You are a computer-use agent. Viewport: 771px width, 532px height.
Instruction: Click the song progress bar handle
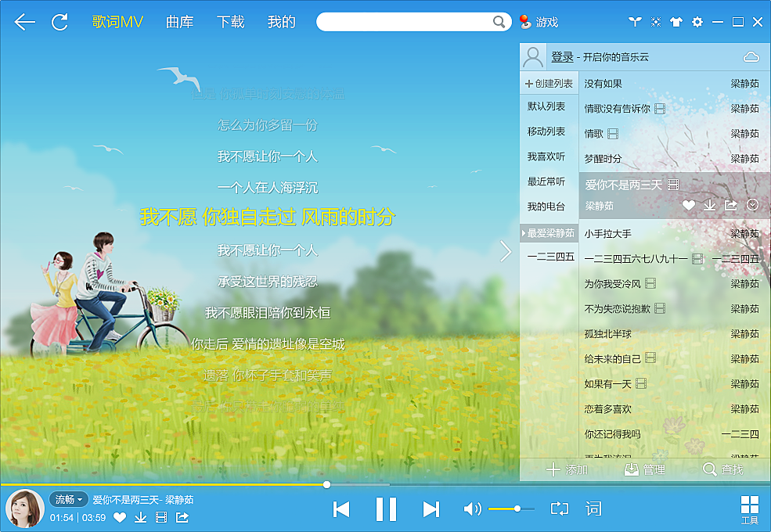[326, 485]
